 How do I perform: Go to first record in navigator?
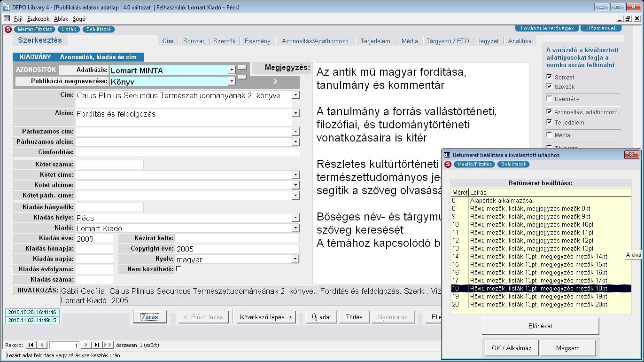(31, 345)
